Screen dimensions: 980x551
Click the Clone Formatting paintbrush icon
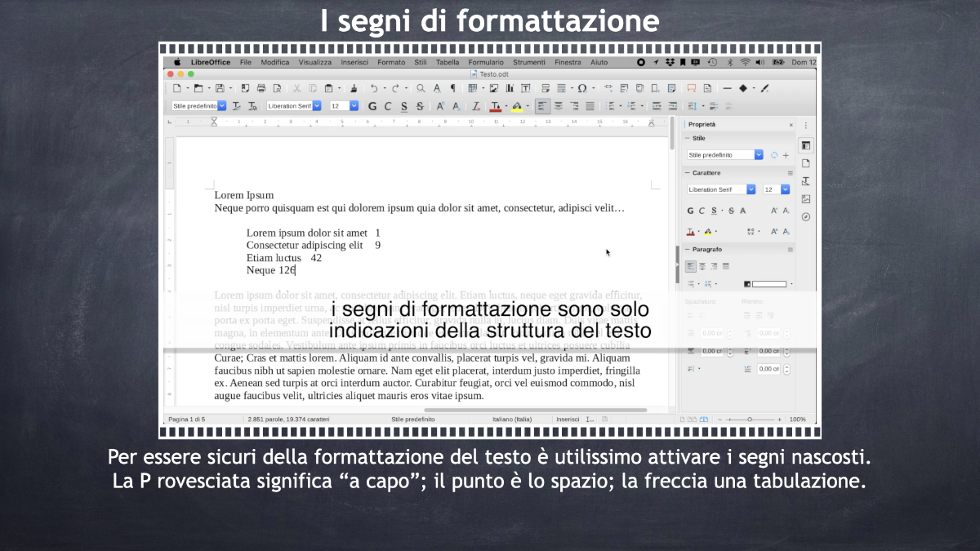coord(354,88)
